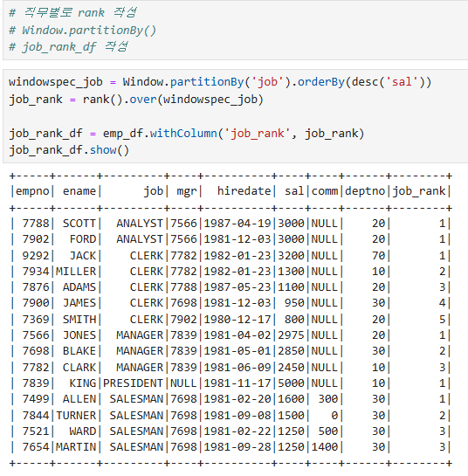Click the comment line '# Window.partitionBy()'

[82, 30]
